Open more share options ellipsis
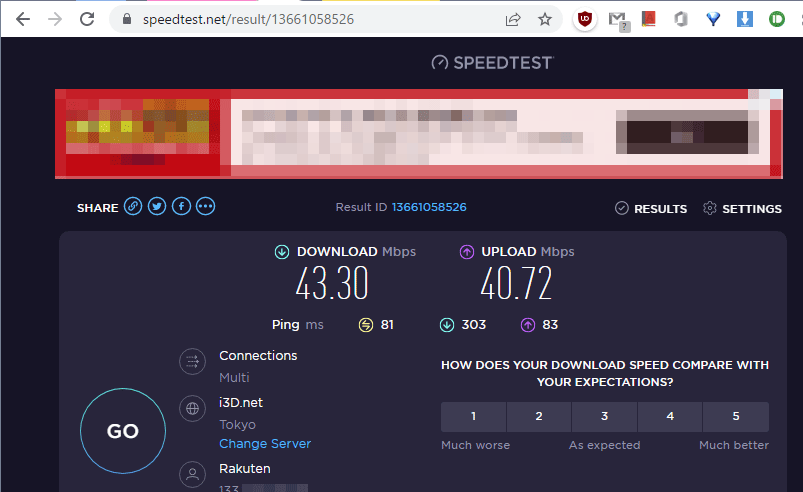This screenshot has height=492, width=803. [x=206, y=206]
